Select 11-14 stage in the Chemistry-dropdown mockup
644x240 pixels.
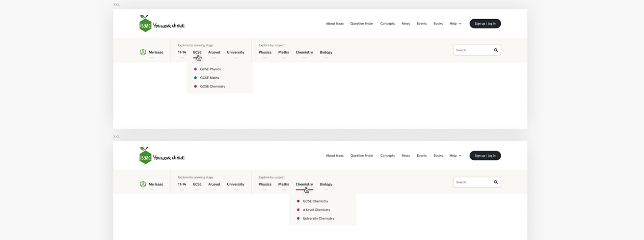(x=182, y=184)
